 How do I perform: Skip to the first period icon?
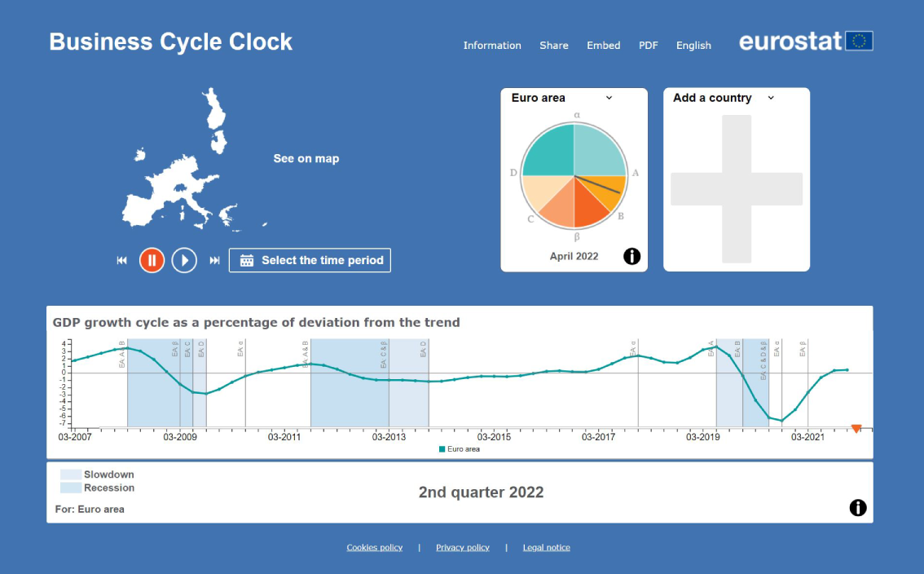pyautogui.click(x=122, y=260)
